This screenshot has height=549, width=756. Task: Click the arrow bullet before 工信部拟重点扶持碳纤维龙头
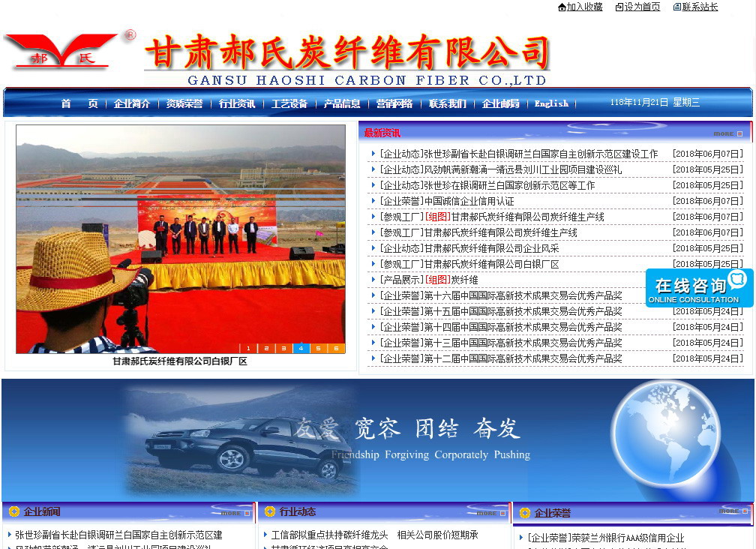click(265, 535)
